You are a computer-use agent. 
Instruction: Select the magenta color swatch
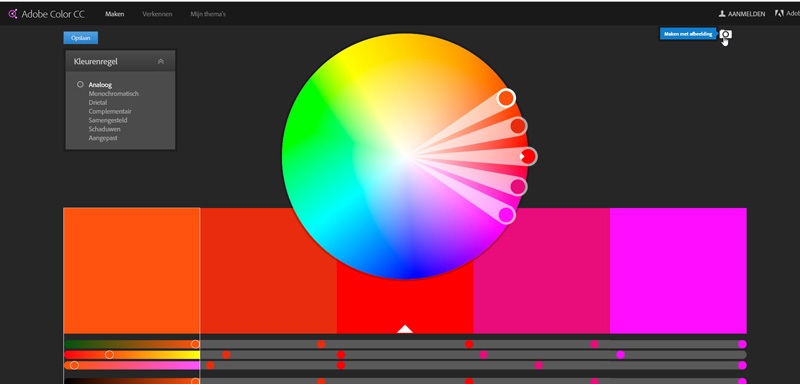tap(678, 270)
